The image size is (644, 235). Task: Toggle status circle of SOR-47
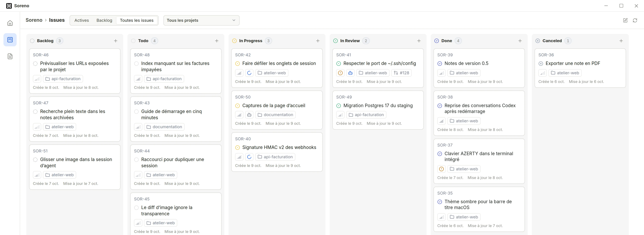tap(35, 111)
